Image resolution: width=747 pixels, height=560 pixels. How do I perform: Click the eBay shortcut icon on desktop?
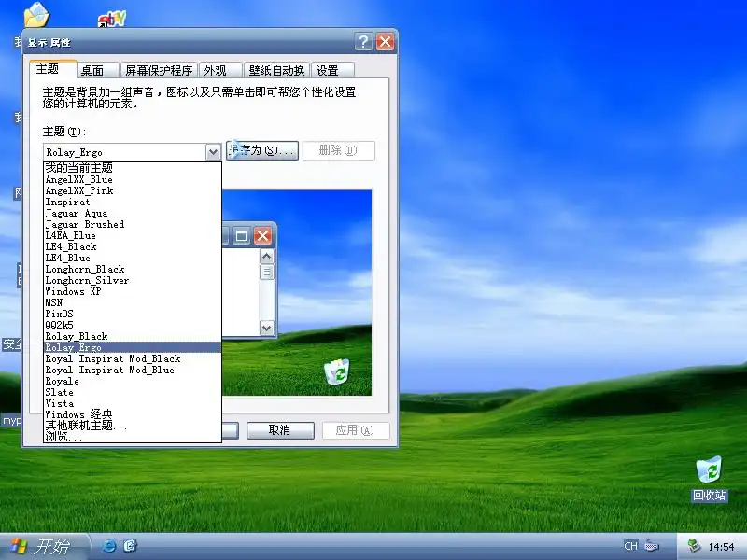(111, 19)
